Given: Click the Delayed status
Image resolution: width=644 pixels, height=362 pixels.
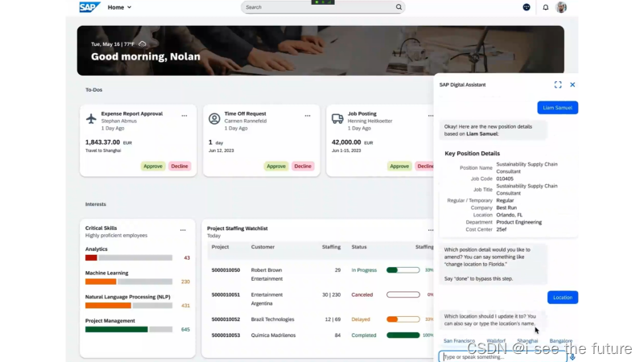Looking at the screenshot, I should 361,319.
